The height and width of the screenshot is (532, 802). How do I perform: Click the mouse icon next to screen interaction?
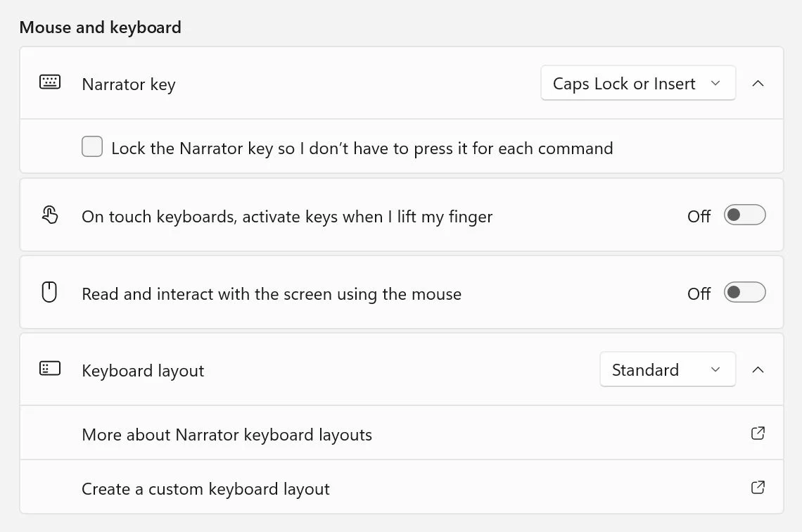49,292
